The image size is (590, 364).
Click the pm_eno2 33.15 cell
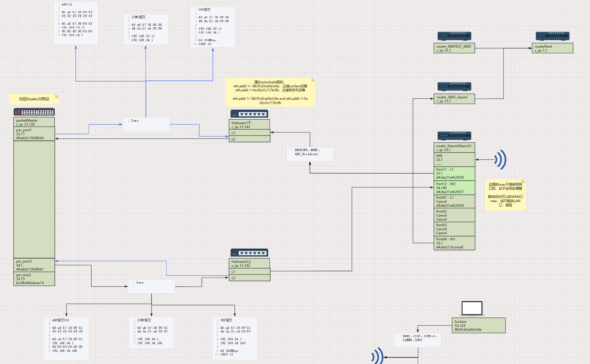pos(34,279)
